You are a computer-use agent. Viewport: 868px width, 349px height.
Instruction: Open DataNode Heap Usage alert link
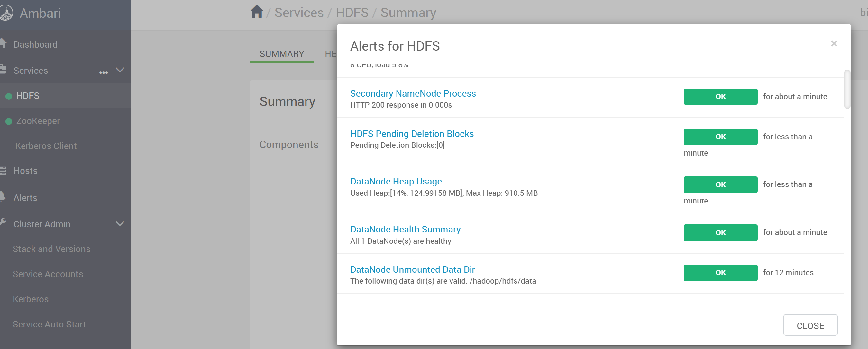click(x=396, y=181)
